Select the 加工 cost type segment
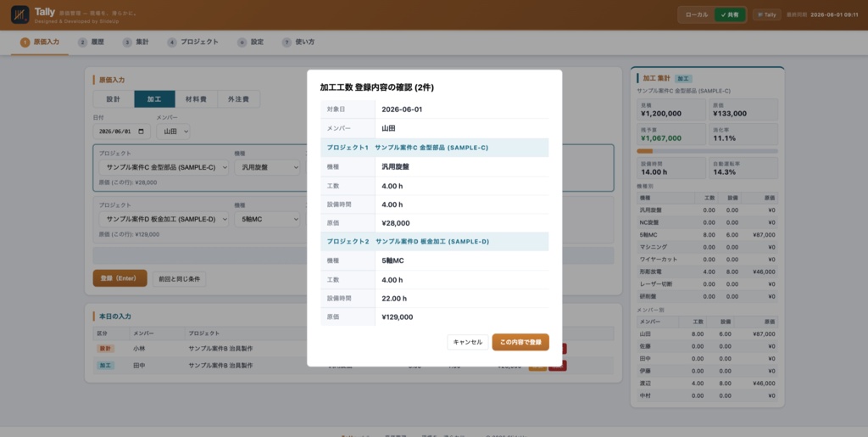Screen dimensions: 868x437 click(x=154, y=99)
